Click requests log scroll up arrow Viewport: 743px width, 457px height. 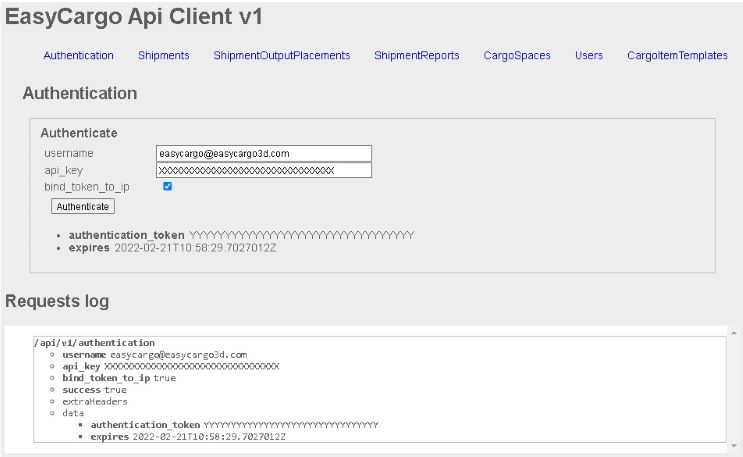734,333
